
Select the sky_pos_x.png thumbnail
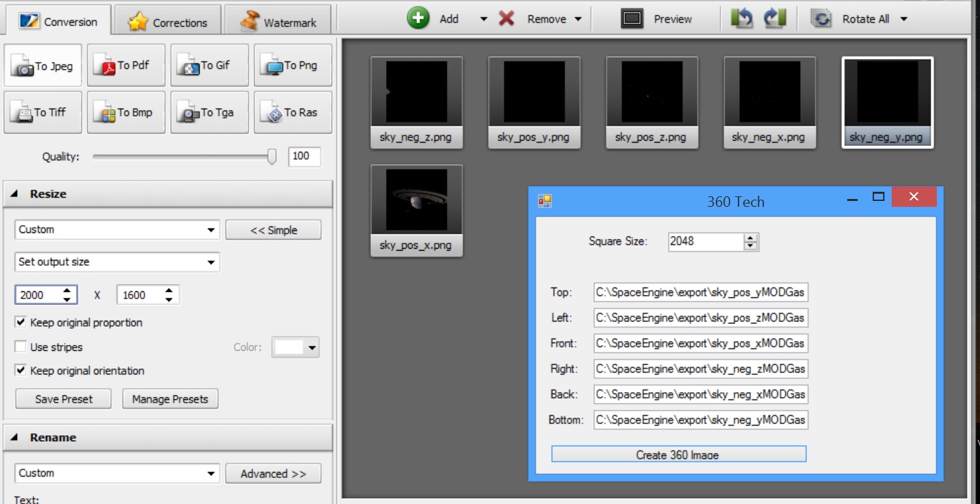(x=416, y=210)
